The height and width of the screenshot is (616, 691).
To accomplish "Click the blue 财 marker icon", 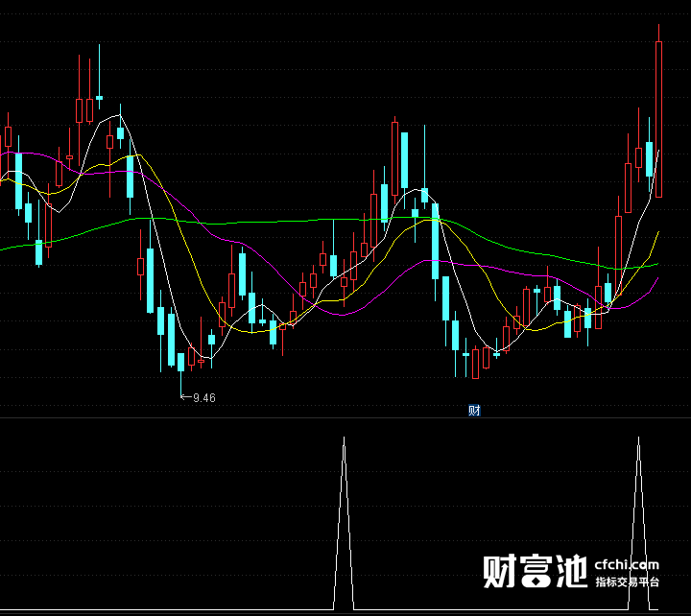I will [x=474, y=411].
